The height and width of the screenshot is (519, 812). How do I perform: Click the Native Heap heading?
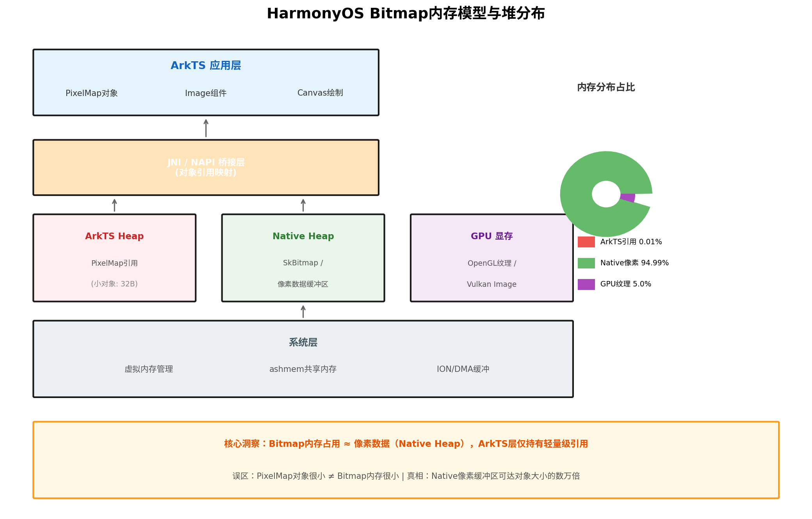tap(303, 236)
